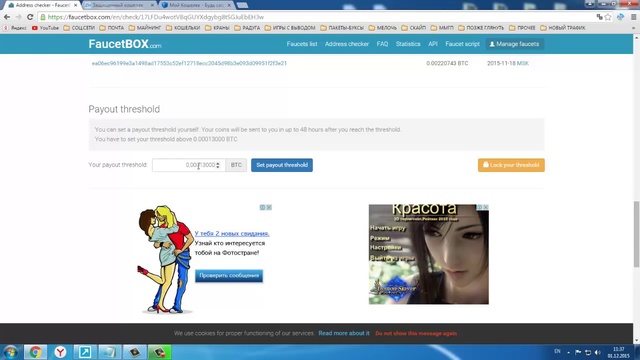This screenshot has height=360, width=640.
Task: Open the МЕЛОЧЬ bookmarks folder
Action: (382, 28)
